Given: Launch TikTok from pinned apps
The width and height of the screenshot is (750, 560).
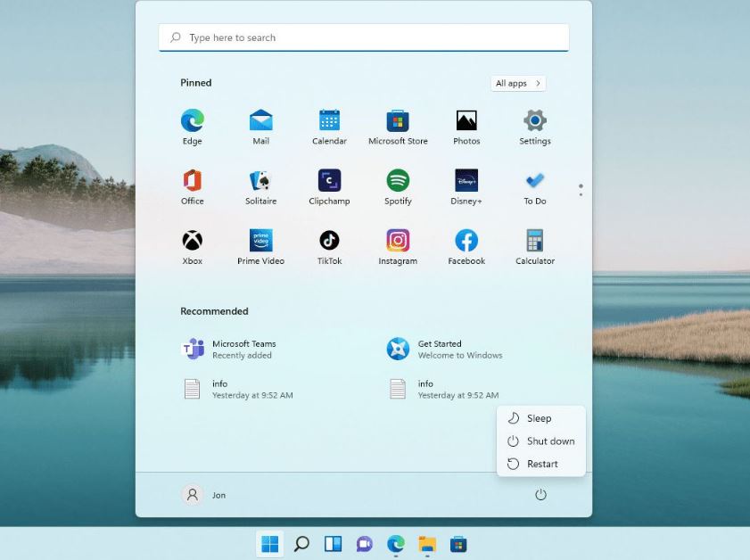Looking at the screenshot, I should (x=329, y=241).
